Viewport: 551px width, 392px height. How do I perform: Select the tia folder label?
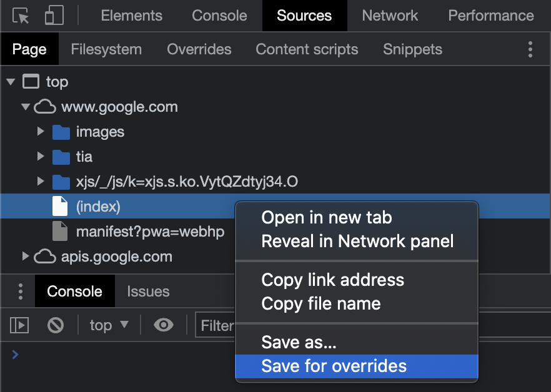84,157
